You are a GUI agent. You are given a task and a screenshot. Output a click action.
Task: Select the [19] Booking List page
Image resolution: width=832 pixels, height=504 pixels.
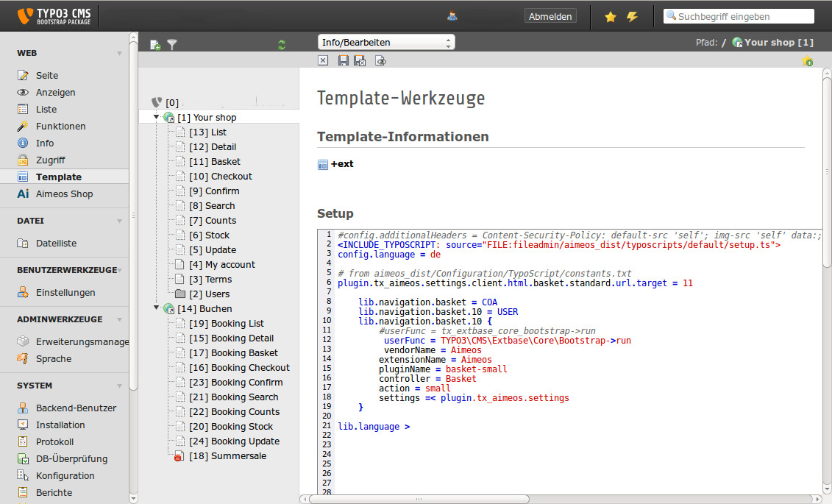(226, 324)
